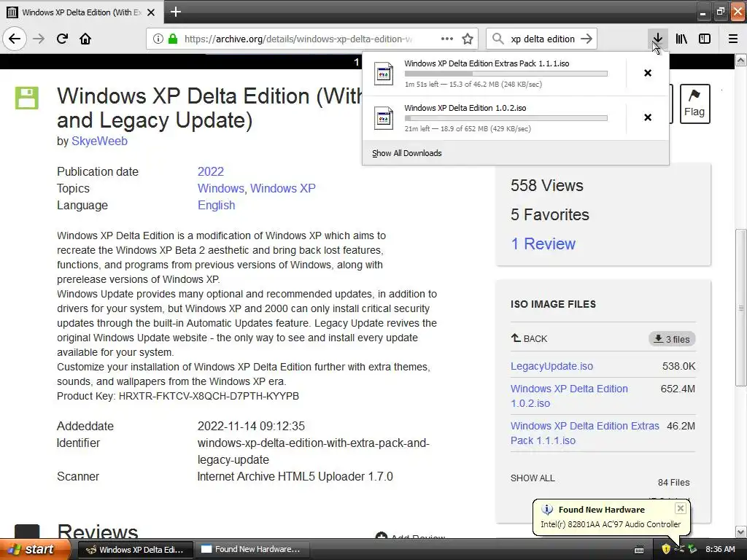Viewport: 747px width, 560px height.
Task: Click the 558 Views text
Action: 547,185
